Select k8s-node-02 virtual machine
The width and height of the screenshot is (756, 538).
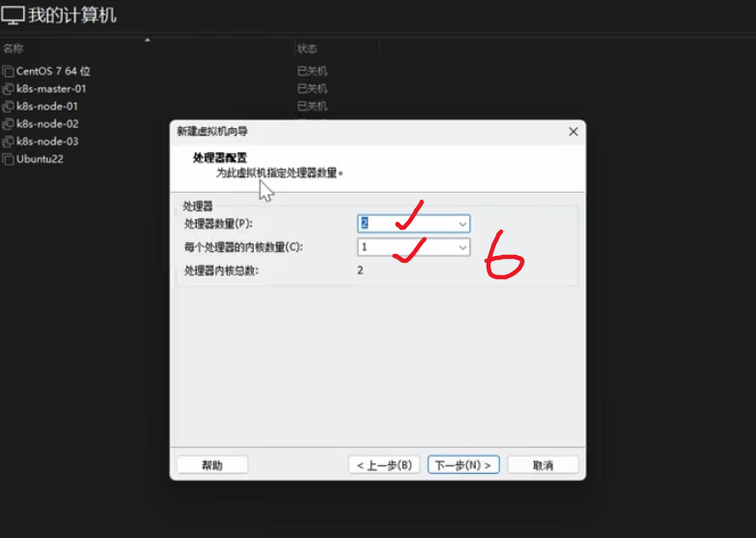point(47,124)
